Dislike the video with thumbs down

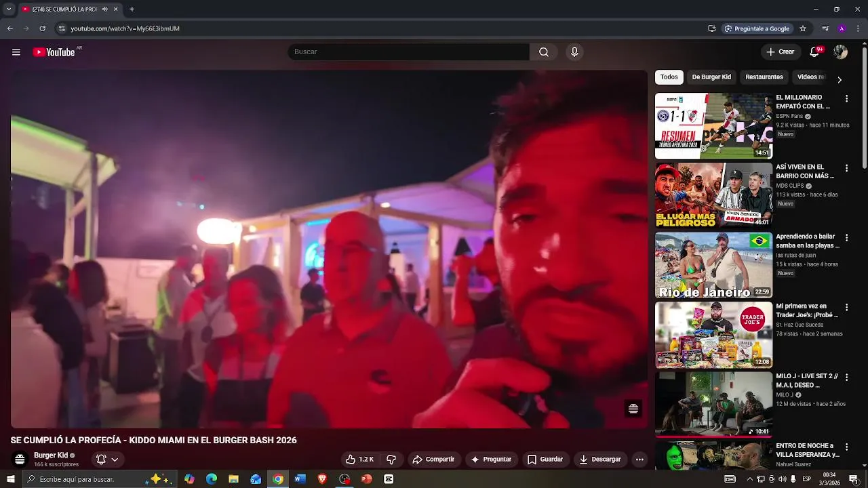coord(391,460)
